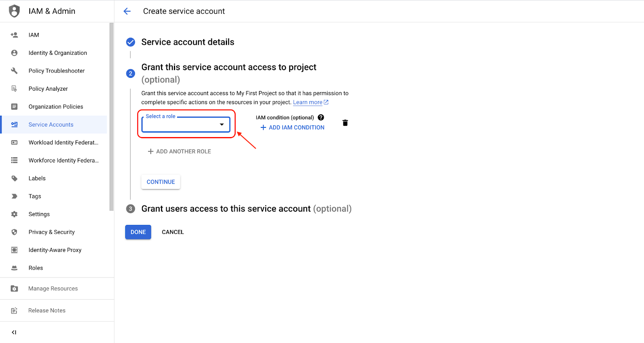Viewport: 644px width, 343px height.
Task: Click the sidebar vertical scrollbar
Action: (111, 117)
